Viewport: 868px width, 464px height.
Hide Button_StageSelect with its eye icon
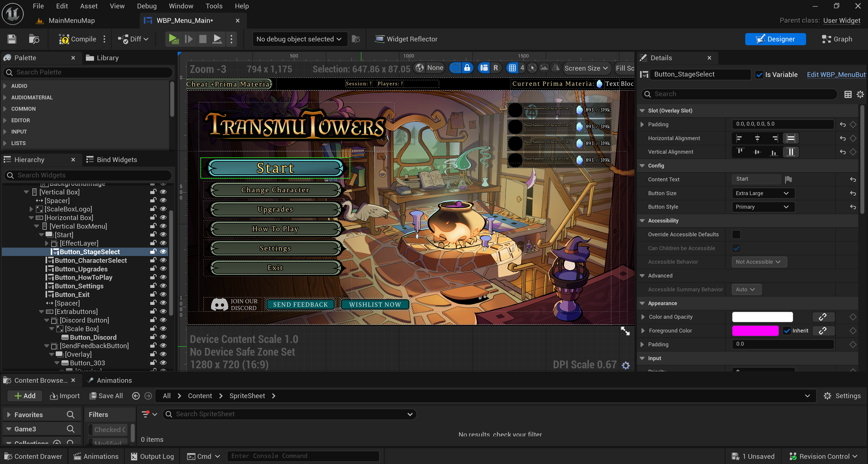(163, 251)
